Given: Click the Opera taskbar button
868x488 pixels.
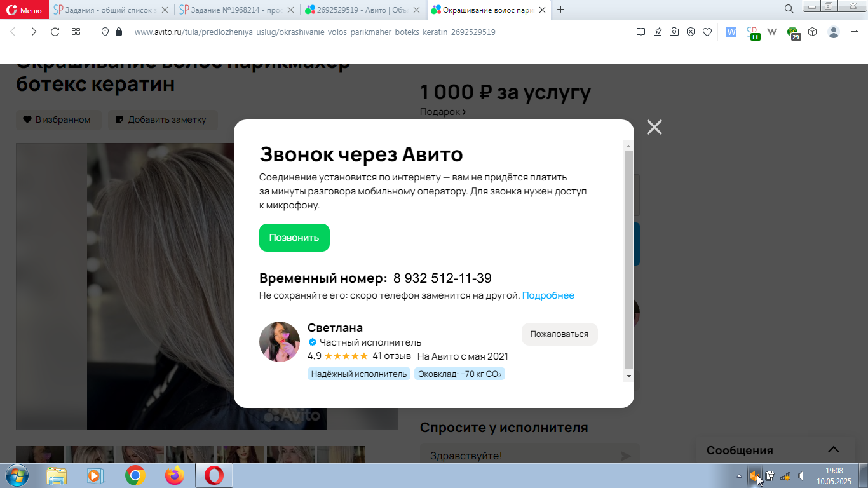Looking at the screenshot, I should pyautogui.click(x=214, y=475).
